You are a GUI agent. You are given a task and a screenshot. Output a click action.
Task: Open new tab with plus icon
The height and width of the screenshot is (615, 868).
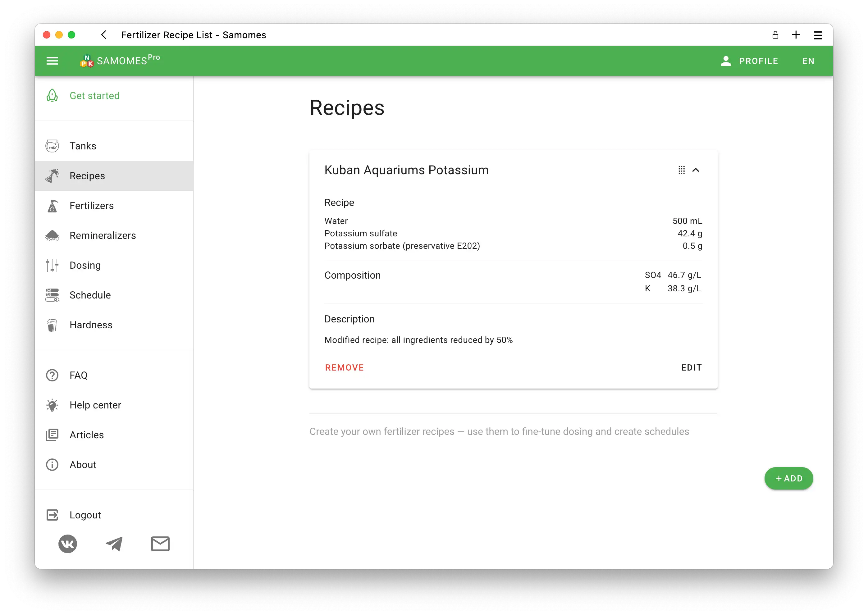796,35
